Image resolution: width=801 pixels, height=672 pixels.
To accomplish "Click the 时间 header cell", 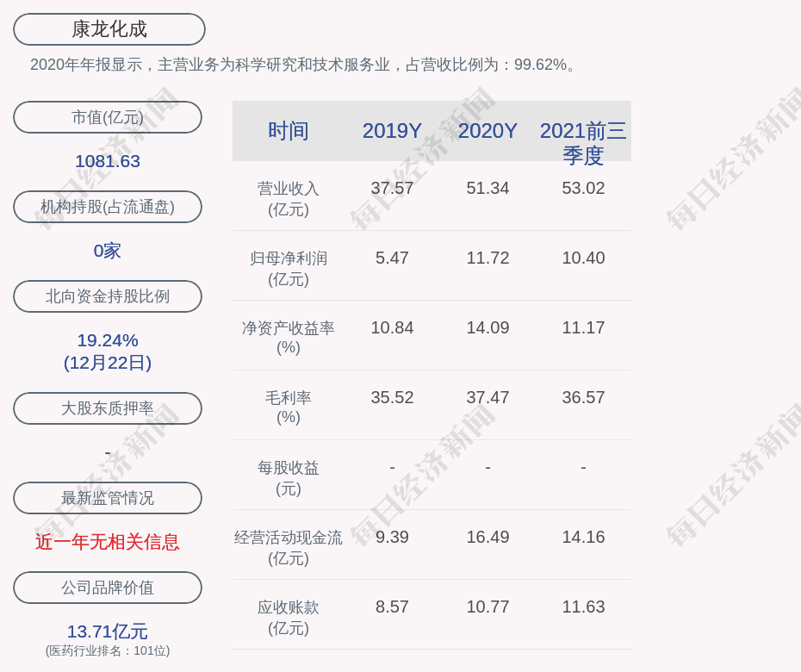I will click(289, 131).
